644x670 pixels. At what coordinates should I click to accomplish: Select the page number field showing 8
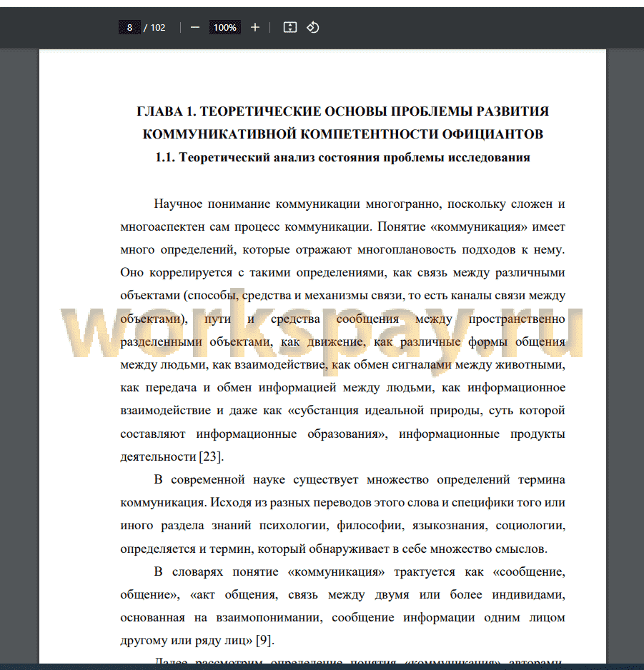[x=129, y=28]
